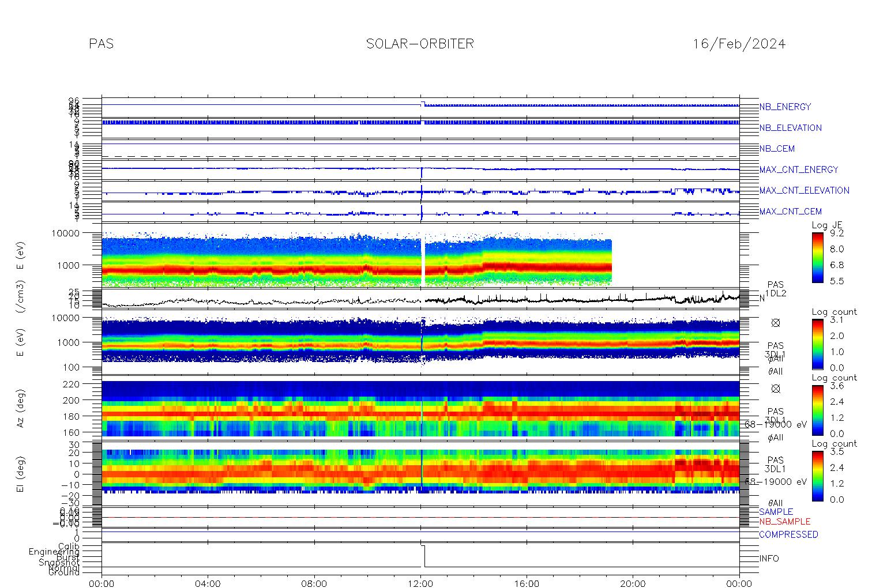Click the Log count color bar topping at 3.6
Viewport: 872px width, 588px height.
tap(817, 410)
